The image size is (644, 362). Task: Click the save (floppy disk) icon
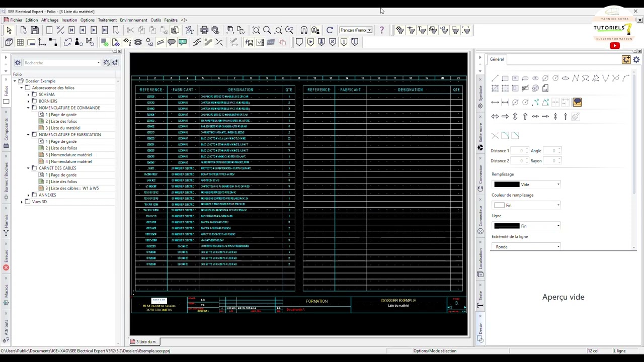(x=35, y=31)
